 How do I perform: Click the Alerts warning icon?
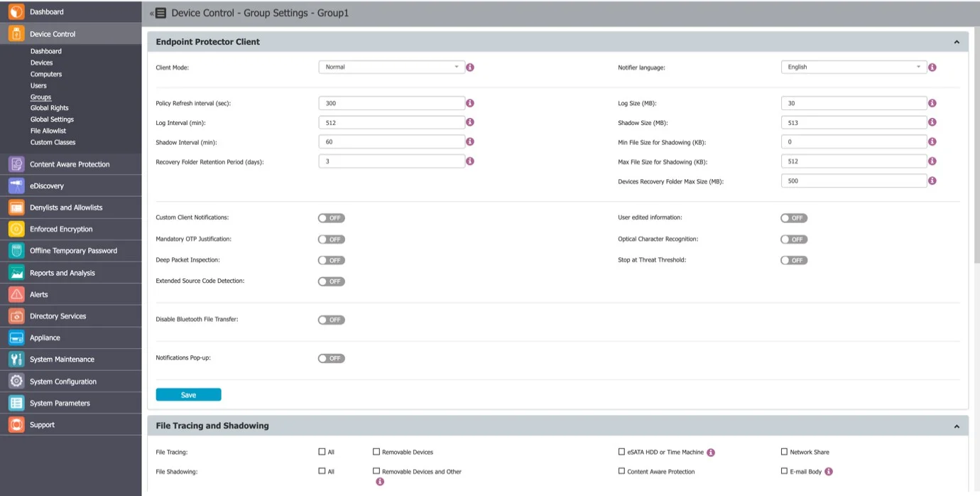coord(16,294)
